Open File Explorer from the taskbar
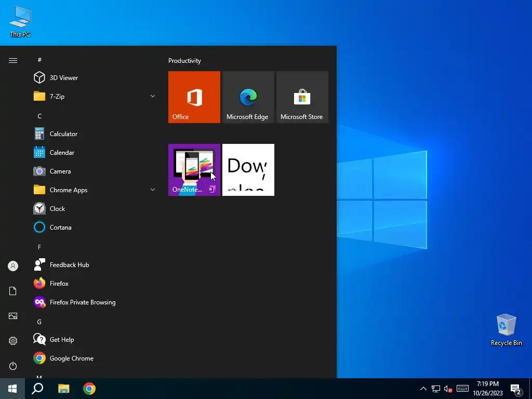Viewport: 532px width, 399px height. tap(63, 389)
